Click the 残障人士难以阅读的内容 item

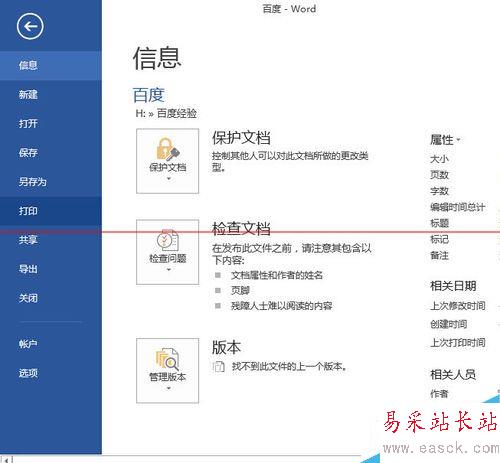pos(281,306)
